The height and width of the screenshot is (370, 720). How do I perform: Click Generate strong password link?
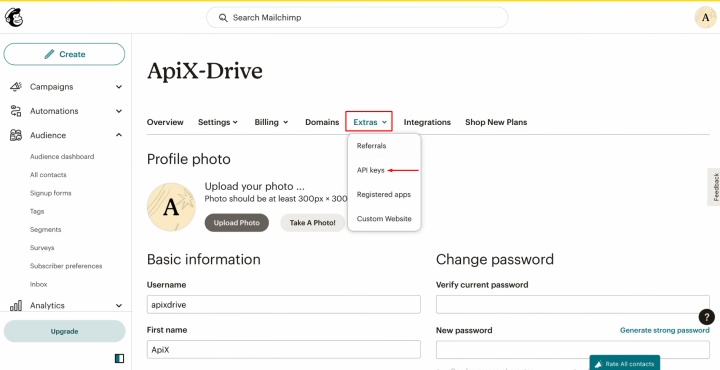point(664,330)
